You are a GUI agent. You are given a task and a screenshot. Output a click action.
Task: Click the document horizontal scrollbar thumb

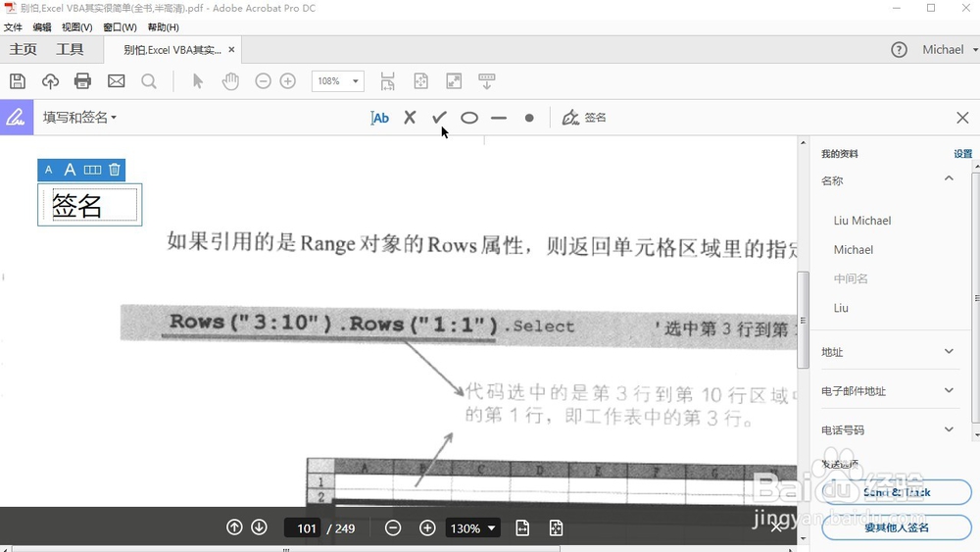[x=286, y=549]
